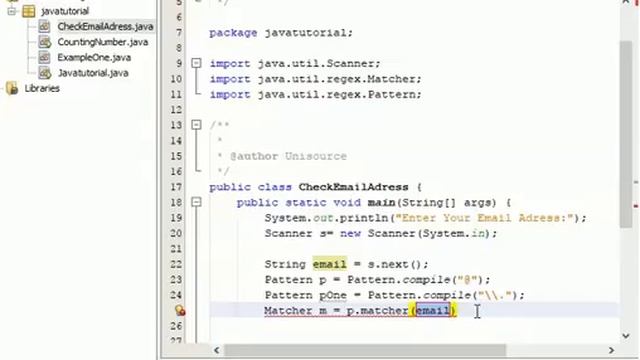Click the editor horizontal scrollbar thumb
Viewport: 640px width, 360px height.
pos(365,350)
